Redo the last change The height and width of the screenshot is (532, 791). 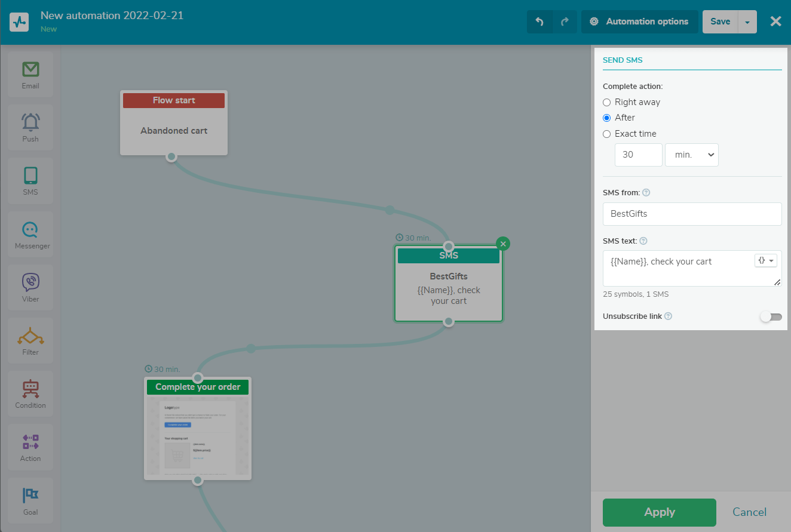[x=565, y=21]
